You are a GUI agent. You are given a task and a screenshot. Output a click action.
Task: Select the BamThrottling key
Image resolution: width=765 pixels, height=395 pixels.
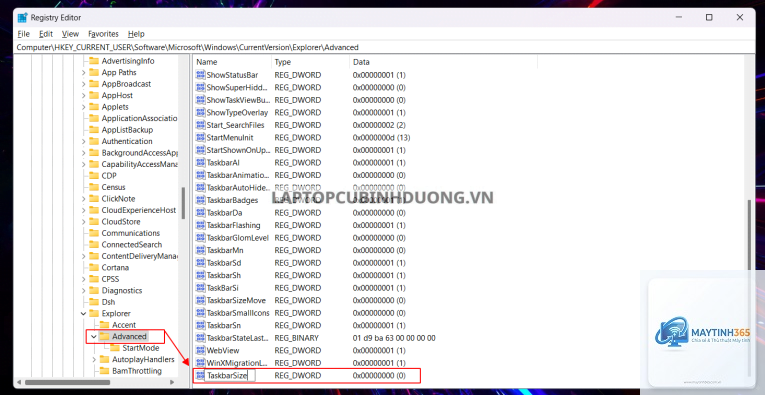pyautogui.click(x=137, y=371)
